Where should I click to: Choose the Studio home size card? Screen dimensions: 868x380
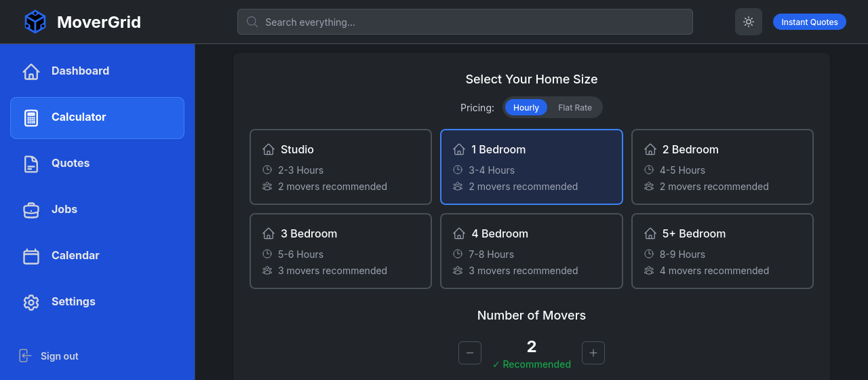point(340,167)
